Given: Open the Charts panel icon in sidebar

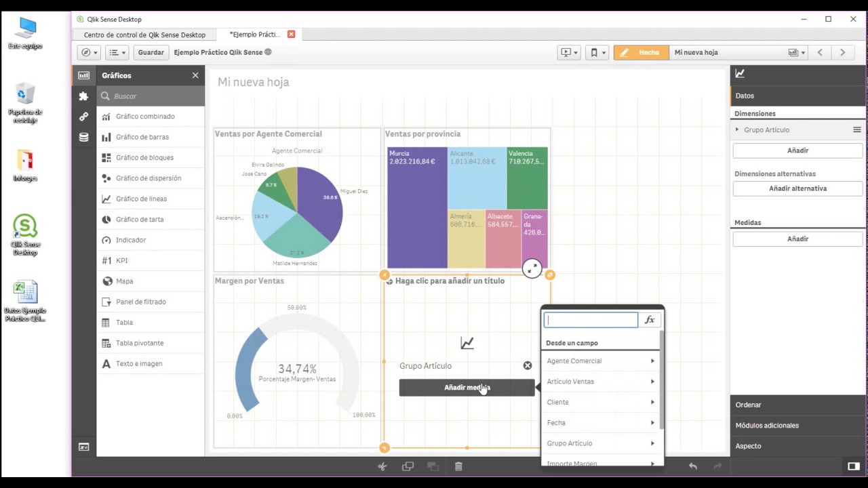Looking at the screenshot, I should [83, 75].
